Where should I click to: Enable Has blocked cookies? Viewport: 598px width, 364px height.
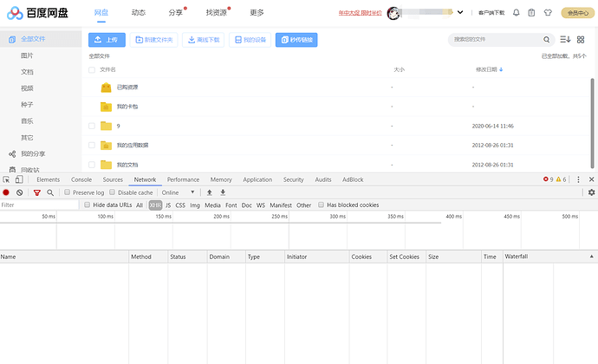(322, 205)
